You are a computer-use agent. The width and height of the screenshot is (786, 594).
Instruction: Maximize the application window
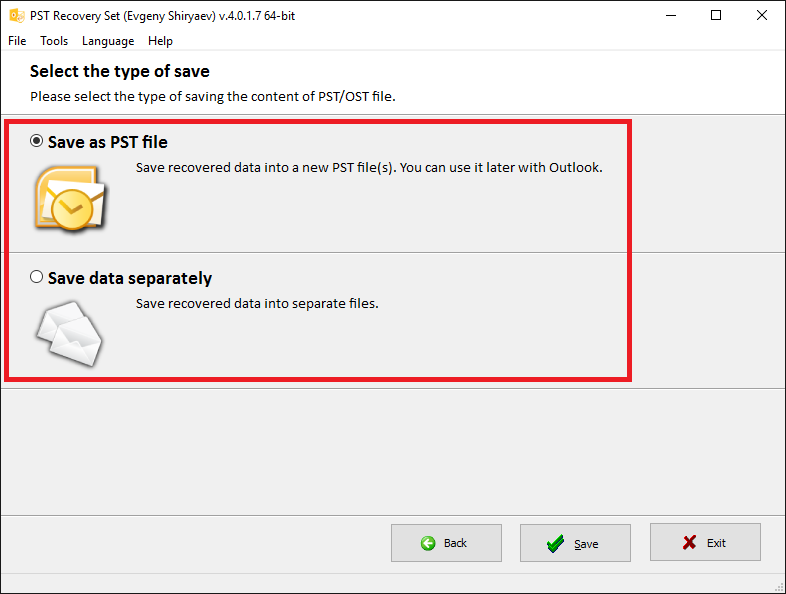716,16
